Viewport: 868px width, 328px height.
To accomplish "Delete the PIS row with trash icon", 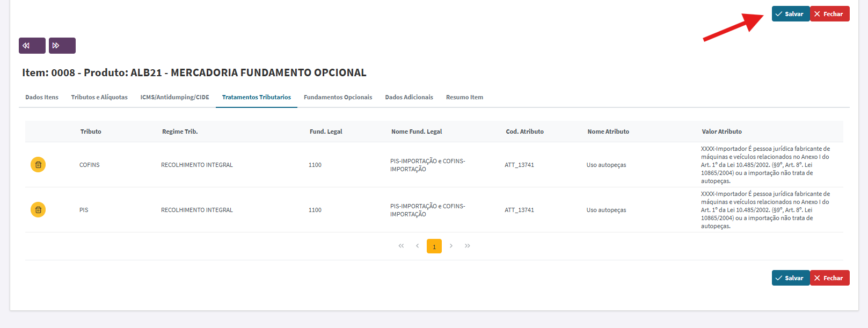I will coord(38,210).
